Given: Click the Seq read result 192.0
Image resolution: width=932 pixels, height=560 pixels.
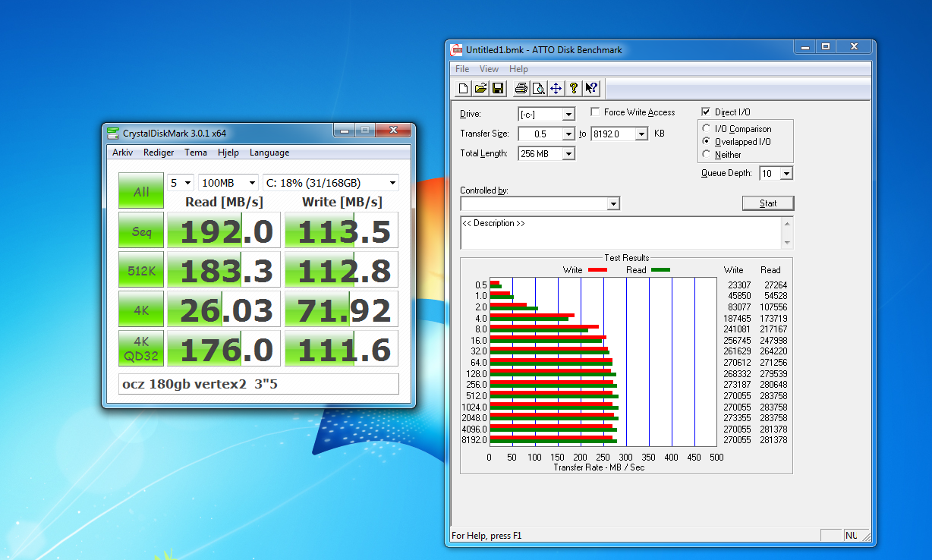Looking at the screenshot, I should pyautogui.click(x=224, y=231).
